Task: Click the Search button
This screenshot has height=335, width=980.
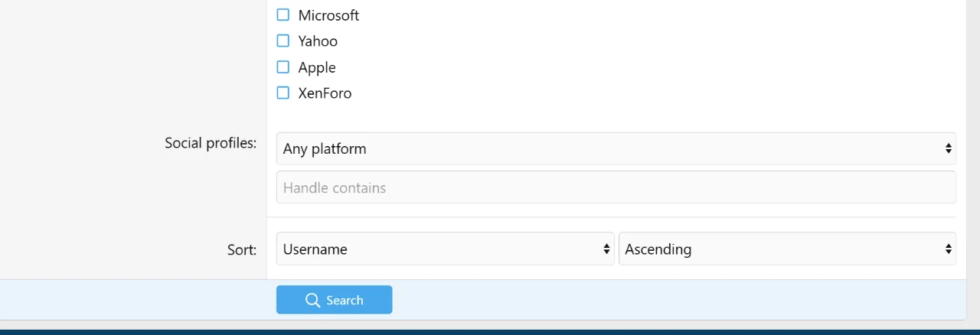Action: click(x=334, y=300)
